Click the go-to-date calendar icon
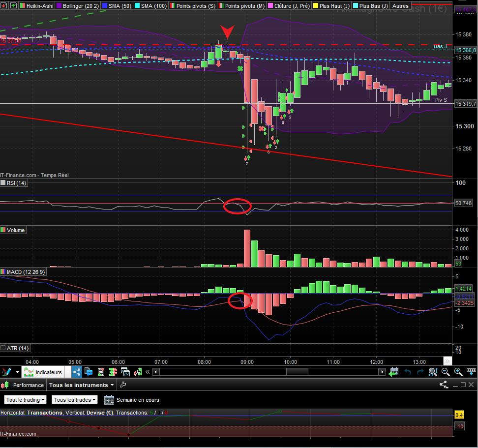Image resolution: width=478 pixels, height=448 pixels. (394, 372)
